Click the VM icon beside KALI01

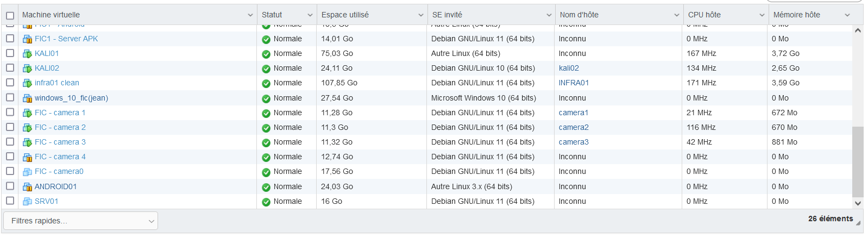[27, 54]
